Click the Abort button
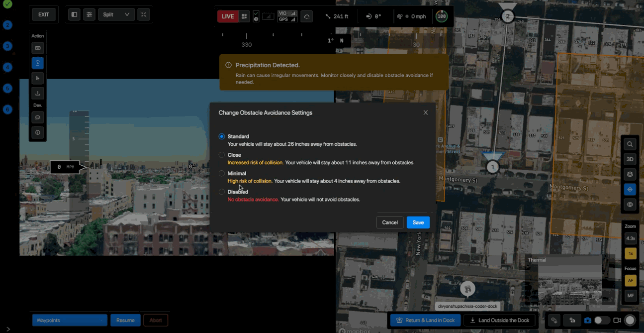Image resolution: width=644 pixels, height=333 pixels. pos(156,320)
